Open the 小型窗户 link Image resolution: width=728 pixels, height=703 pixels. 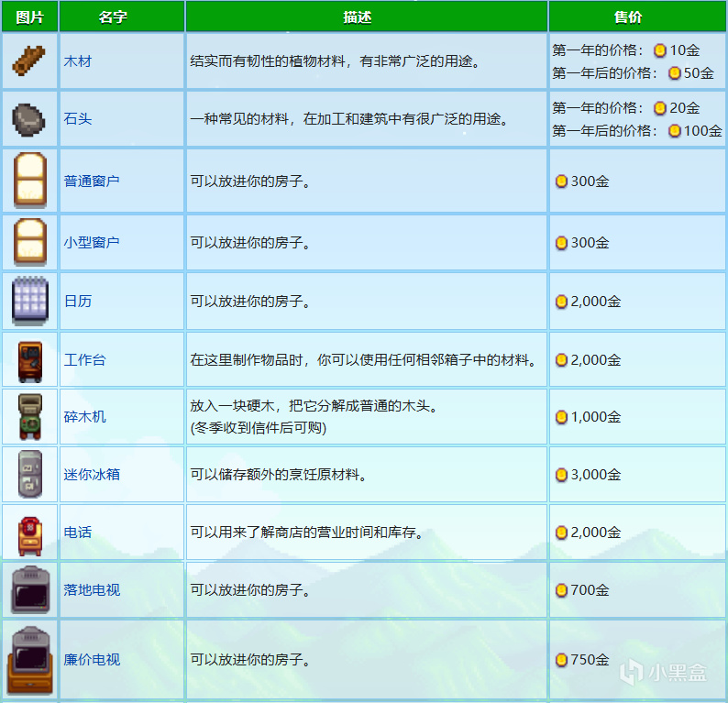click(92, 242)
